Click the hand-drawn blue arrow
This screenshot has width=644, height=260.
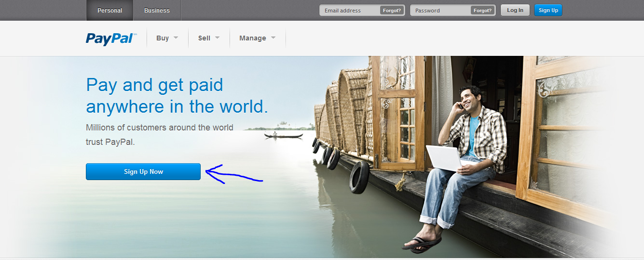coord(232,175)
